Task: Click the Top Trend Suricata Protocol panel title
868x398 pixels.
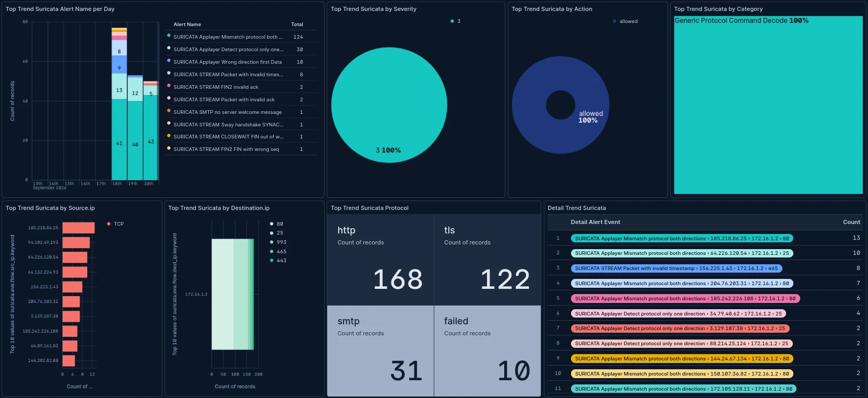Action: click(x=370, y=208)
